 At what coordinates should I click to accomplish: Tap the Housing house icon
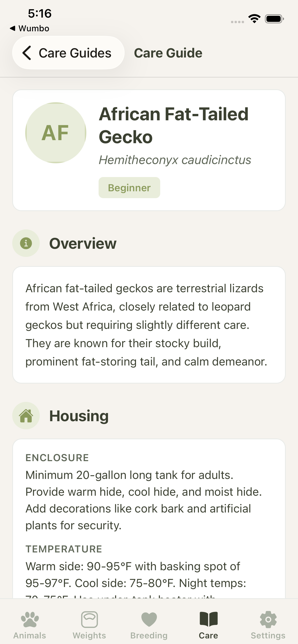[x=26, y=416]
